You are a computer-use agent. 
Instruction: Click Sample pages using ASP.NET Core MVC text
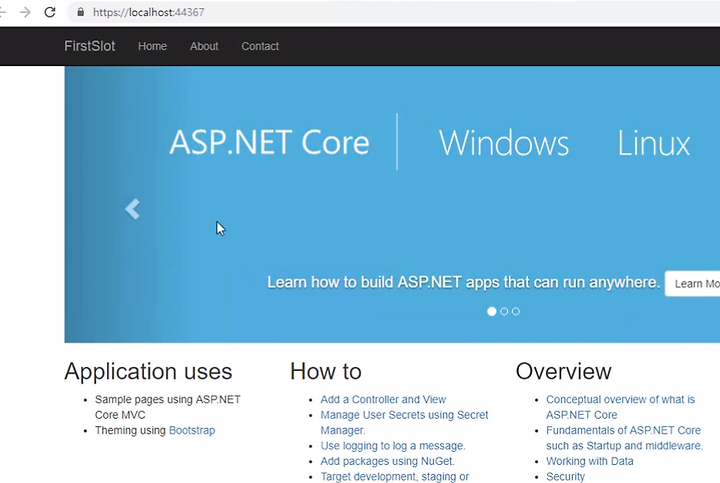pos(168,407)
